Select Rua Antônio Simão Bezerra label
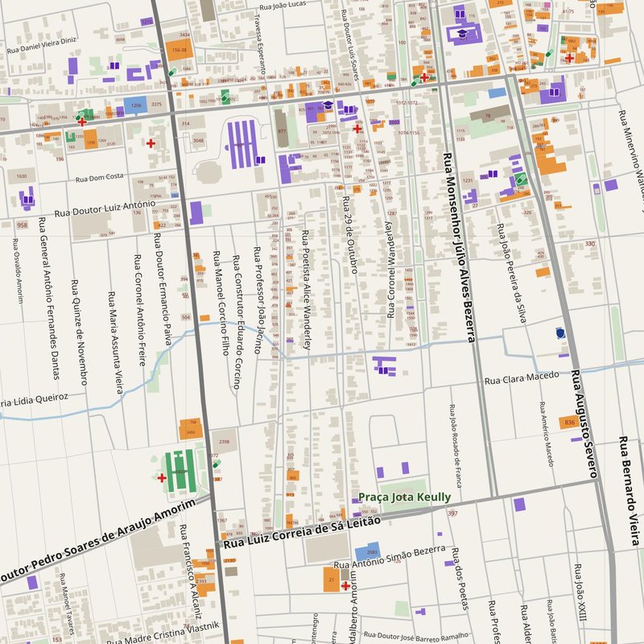Viewport: 644px width, 644px height. click(x=390, y=557)
